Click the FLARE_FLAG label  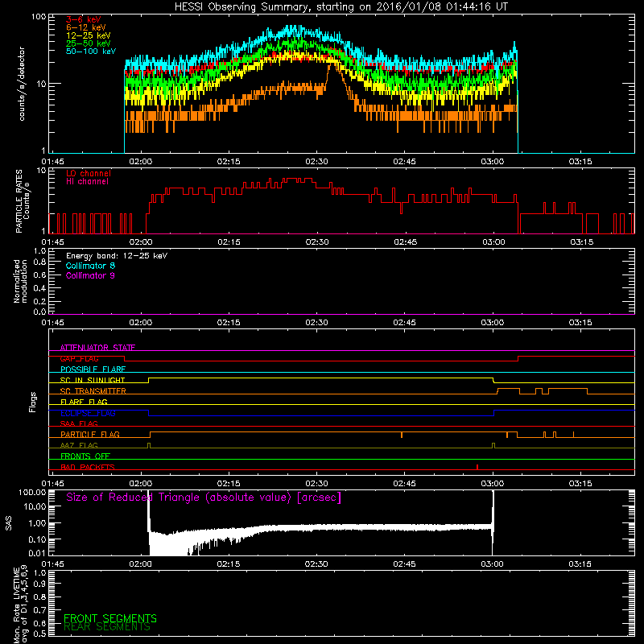(x=84, y=402)
